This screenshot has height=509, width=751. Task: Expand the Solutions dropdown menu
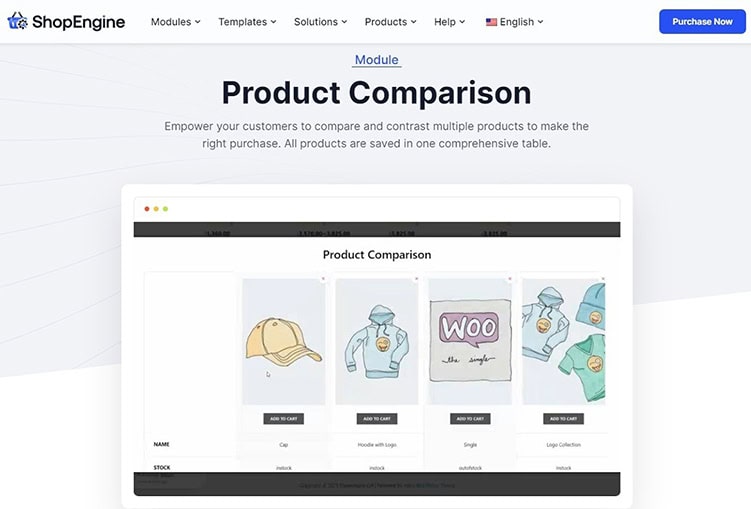(x=320, y=22)
